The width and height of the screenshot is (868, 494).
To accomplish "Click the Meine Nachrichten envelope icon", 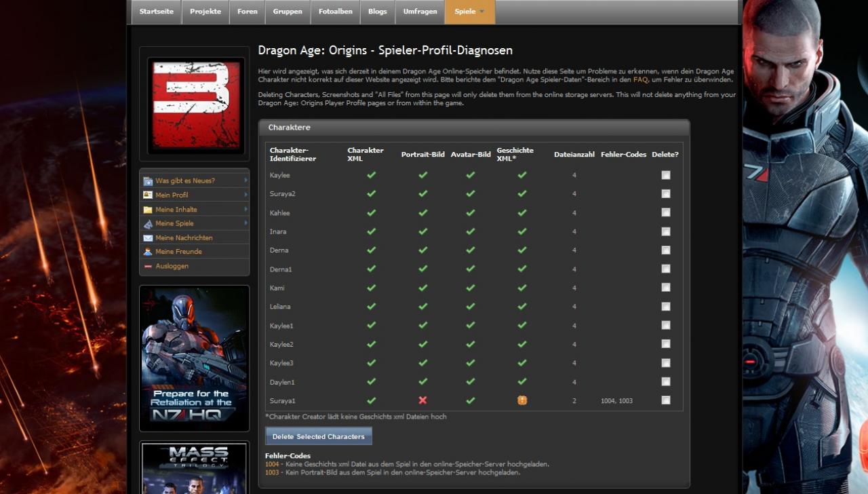I will pyautogui.click(x=148, y=238).
